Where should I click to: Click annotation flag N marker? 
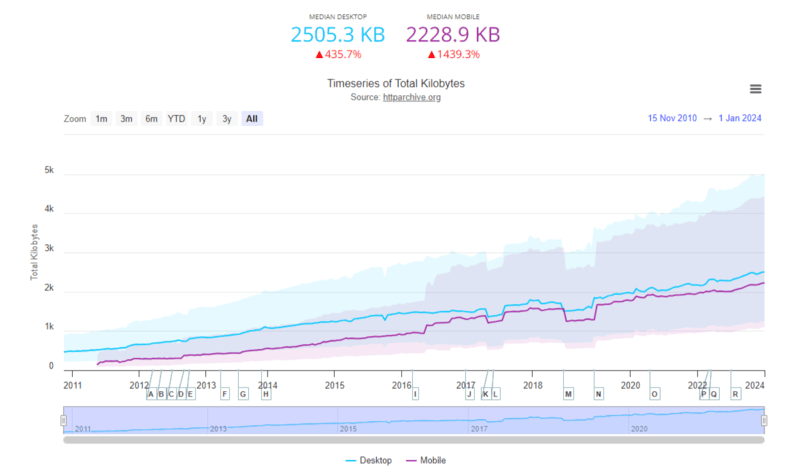point(598,394)
